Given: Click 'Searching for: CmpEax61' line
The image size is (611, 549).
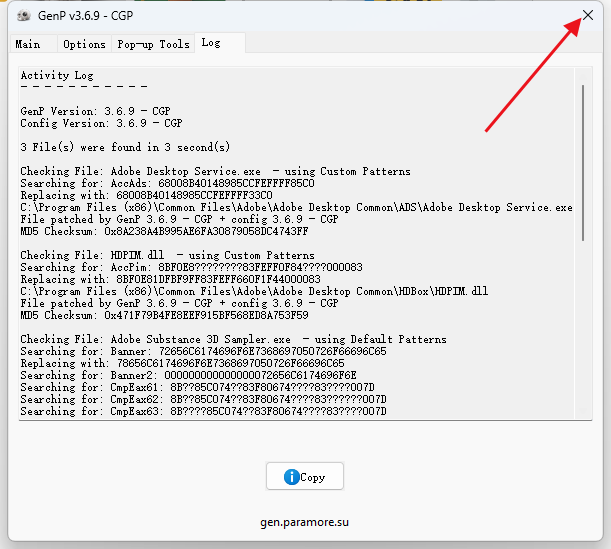Looking at the screenshot, I should 198,388.
